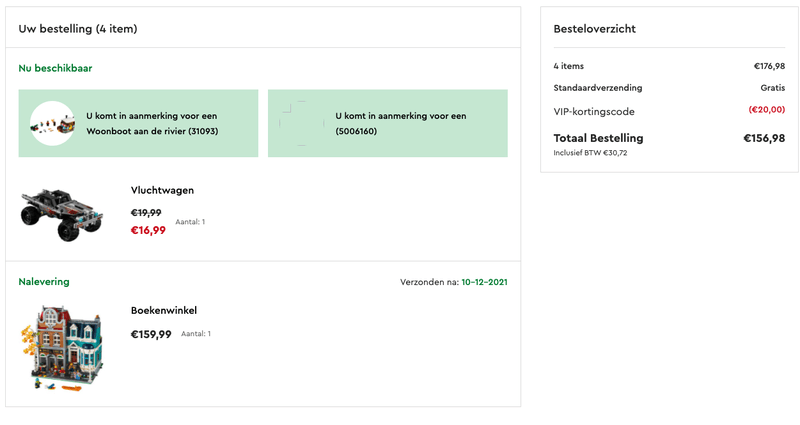The width and height of the screenshot is (800, 425).
Task: Click the Boekenwinkel building product image
Action: 62,346
